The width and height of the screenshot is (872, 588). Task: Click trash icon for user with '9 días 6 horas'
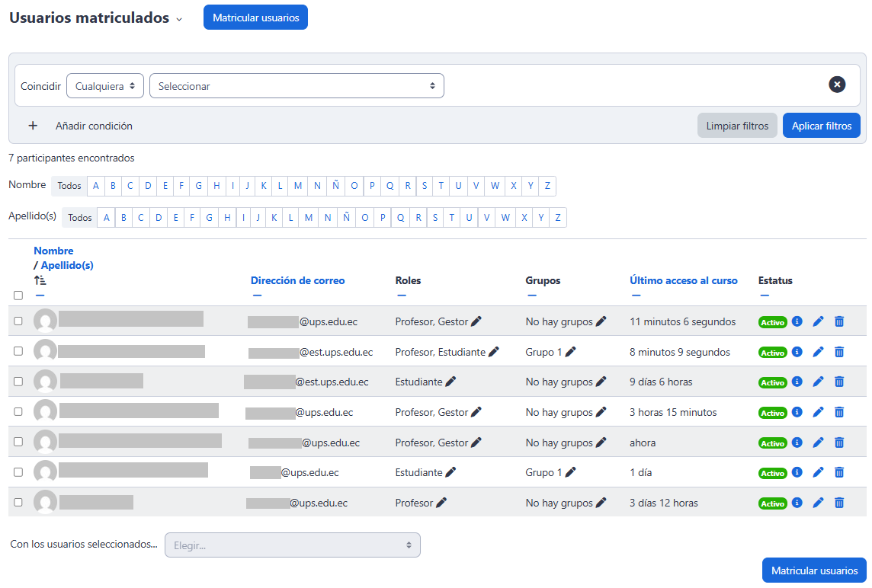(839, 382)
